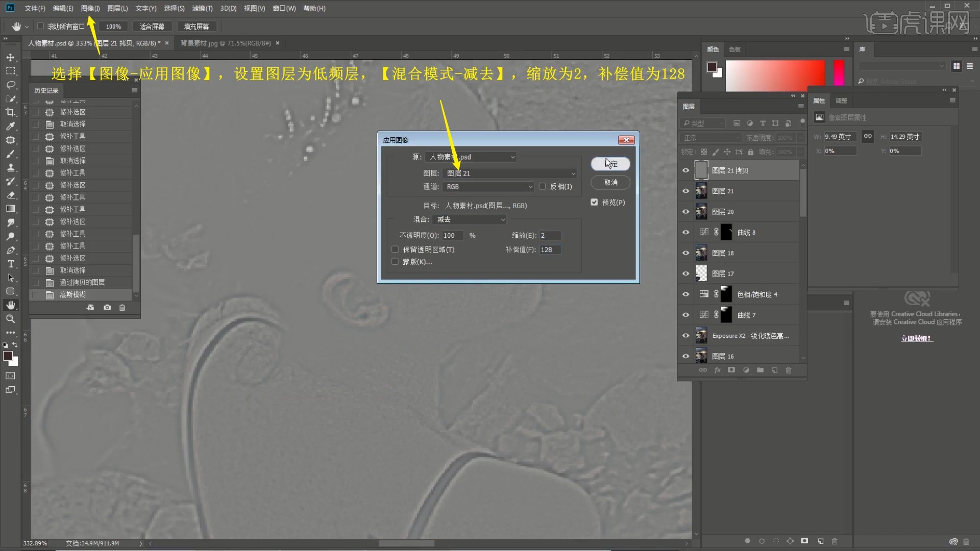This screenshot has height=551, width=980.
Task: Click the 适合屏幕 fit screen button
Action: coord(152,27)
